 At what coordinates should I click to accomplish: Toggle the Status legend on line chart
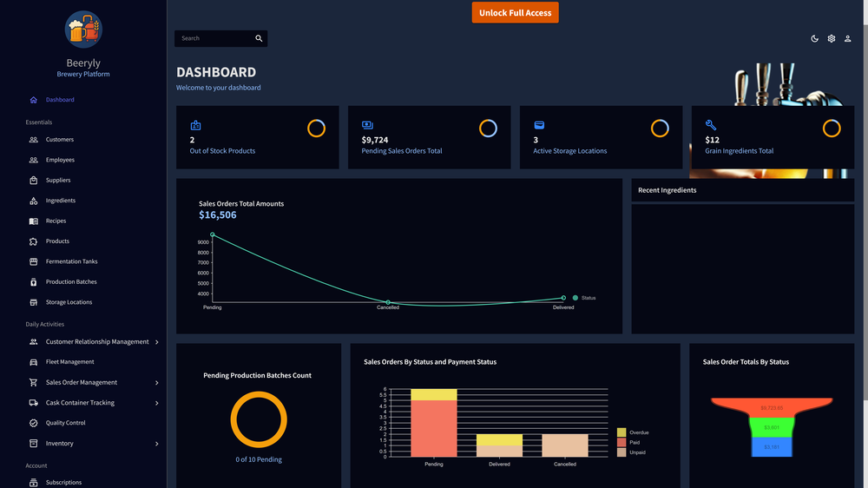click(584, 298)
